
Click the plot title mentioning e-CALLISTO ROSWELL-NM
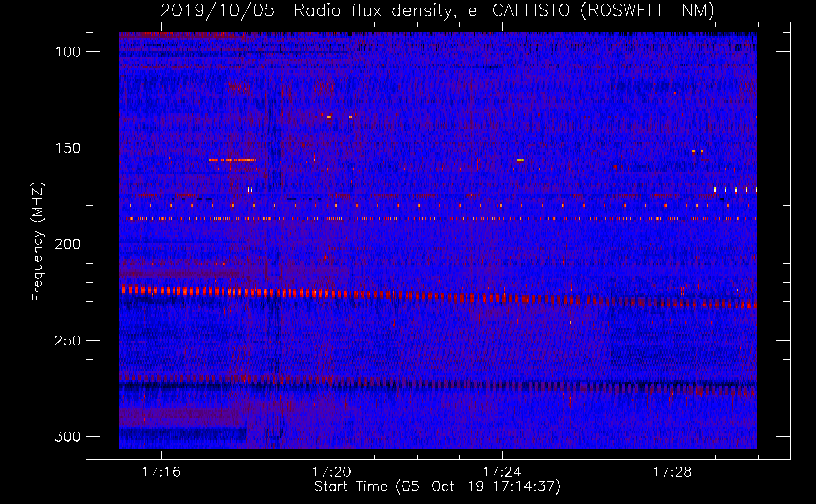[x=437, y=10]
